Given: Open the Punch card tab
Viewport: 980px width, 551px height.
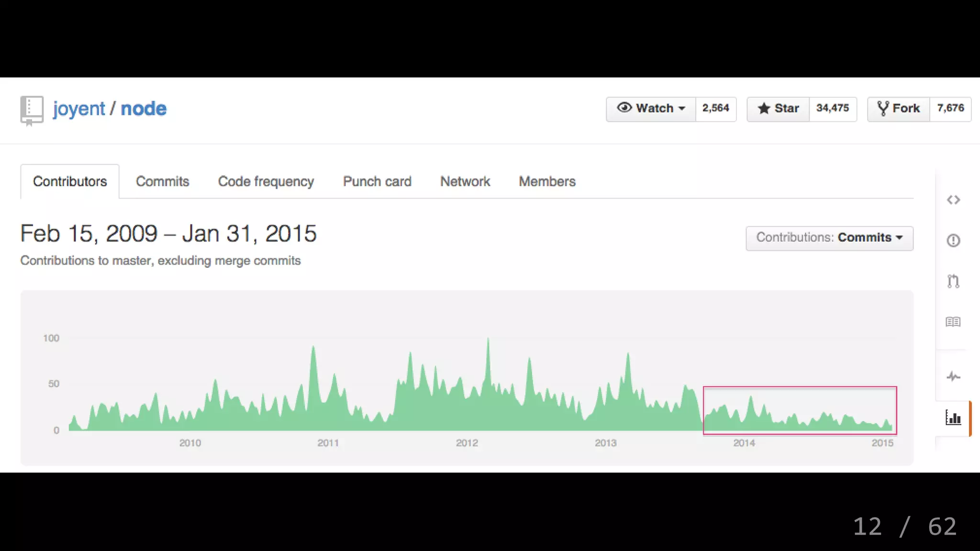Looking at the screenshot, I should (x=377, y=182).
